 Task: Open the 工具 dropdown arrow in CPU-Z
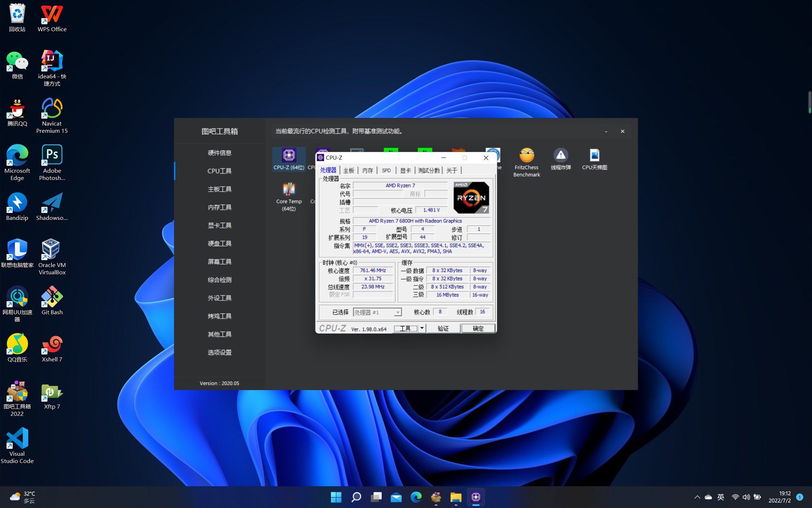click(x=422, y=328)
